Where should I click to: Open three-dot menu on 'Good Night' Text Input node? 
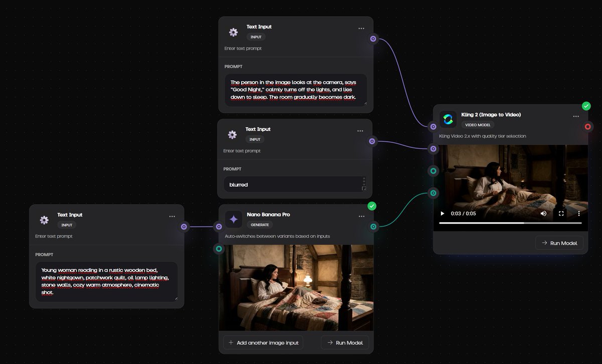[x=361, y=29]
